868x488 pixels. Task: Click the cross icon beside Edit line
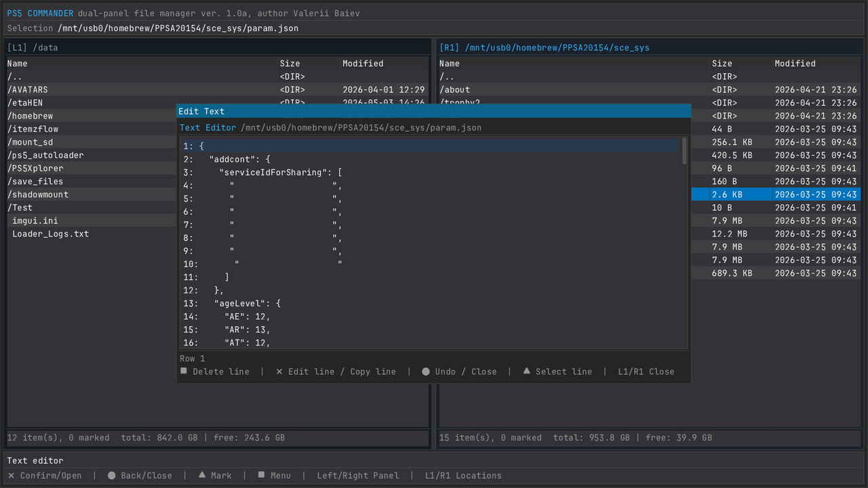(x=279, y=371)
